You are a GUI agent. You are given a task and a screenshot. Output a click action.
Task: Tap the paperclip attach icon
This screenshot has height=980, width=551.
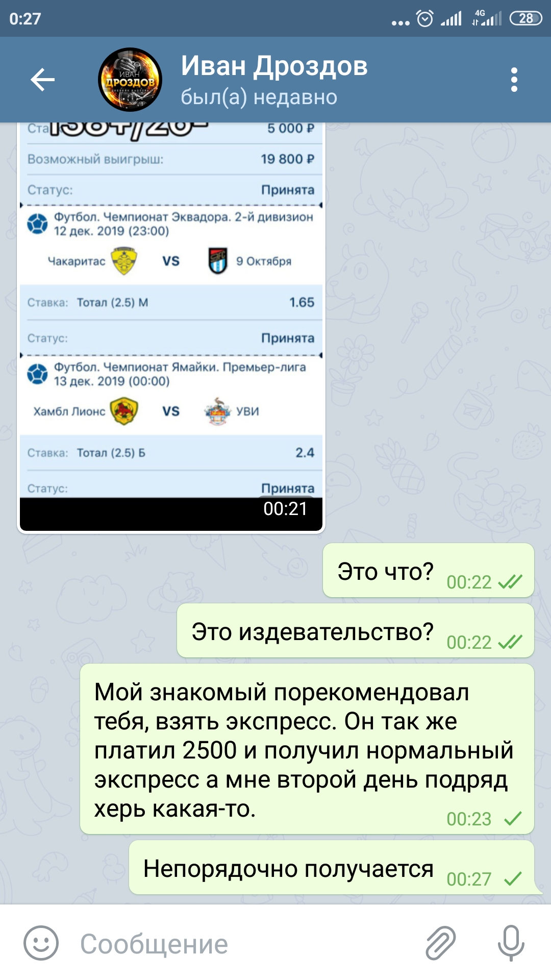441,943
